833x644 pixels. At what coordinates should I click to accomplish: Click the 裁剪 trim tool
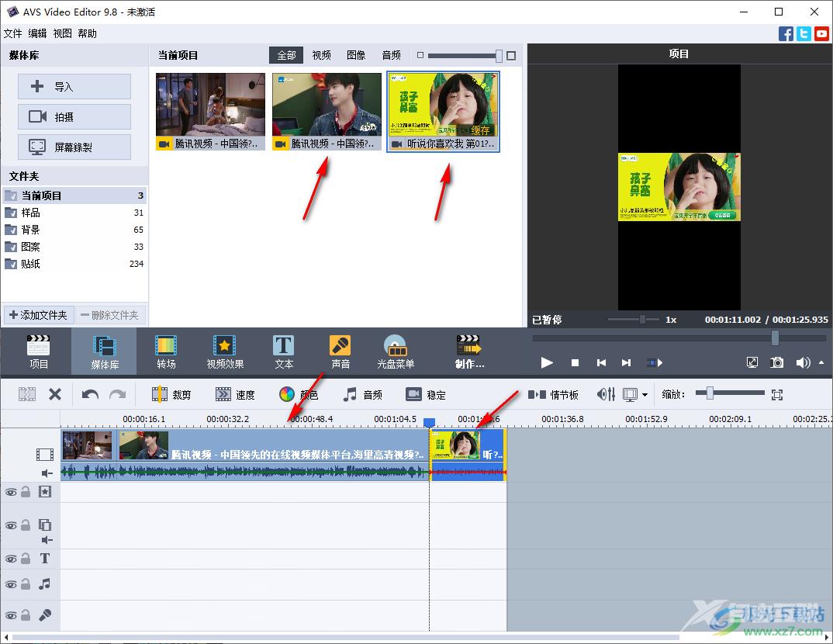pyautogui.click(x=171, y=394)
